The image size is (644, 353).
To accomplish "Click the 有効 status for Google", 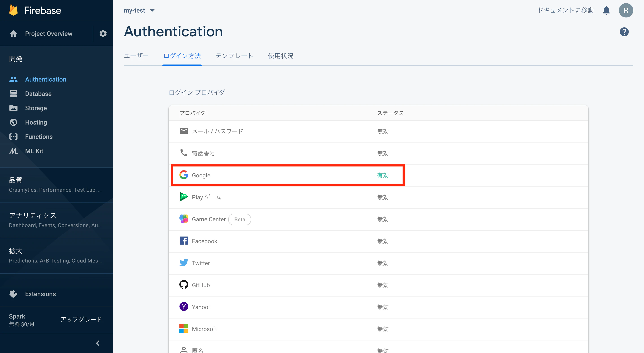I will (x=383, y=175).
